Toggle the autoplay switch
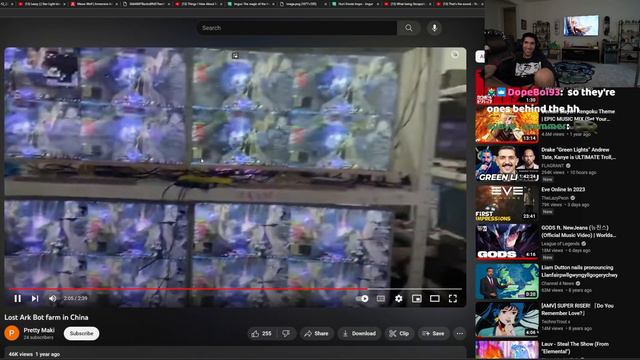This screenshot has height=360, width=640. (x=362, y=299)
